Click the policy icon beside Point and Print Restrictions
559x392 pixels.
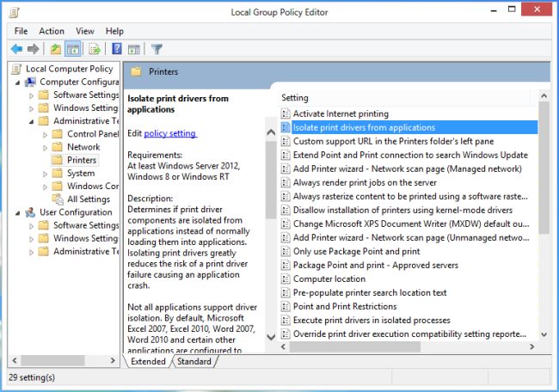pyautogui.click(x=286, y=307)
